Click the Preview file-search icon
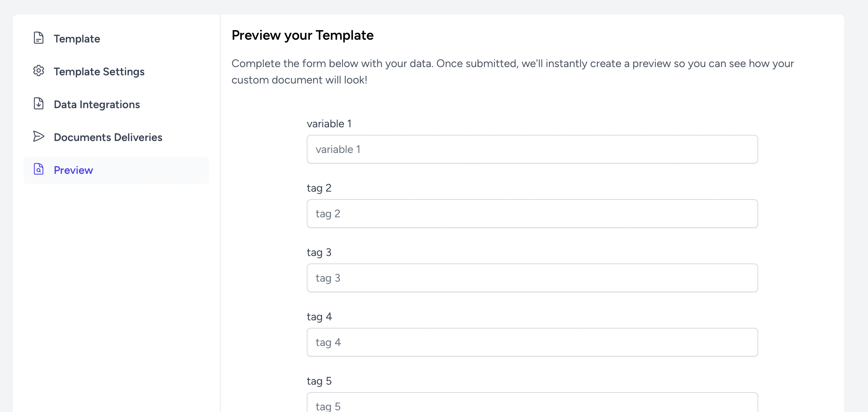Image resolution: width=868 pixels, height=412 pixels. coord(39,169)
